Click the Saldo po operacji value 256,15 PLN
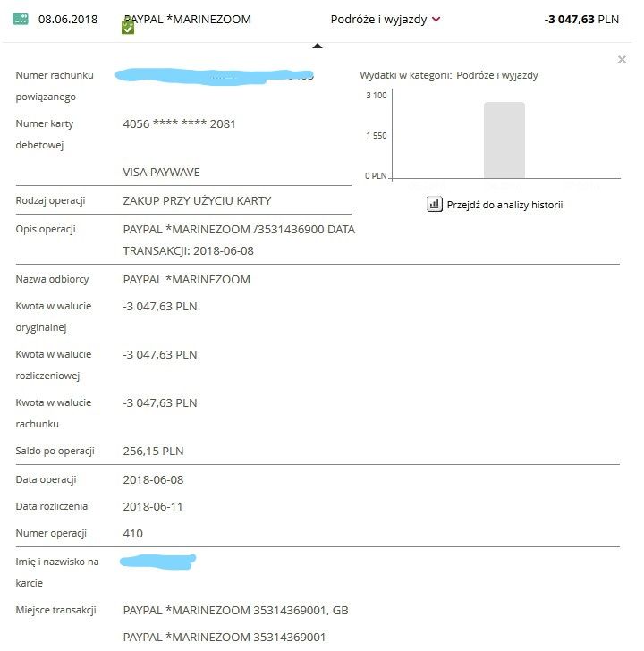The image size is (644, 651). click(153, 452)
